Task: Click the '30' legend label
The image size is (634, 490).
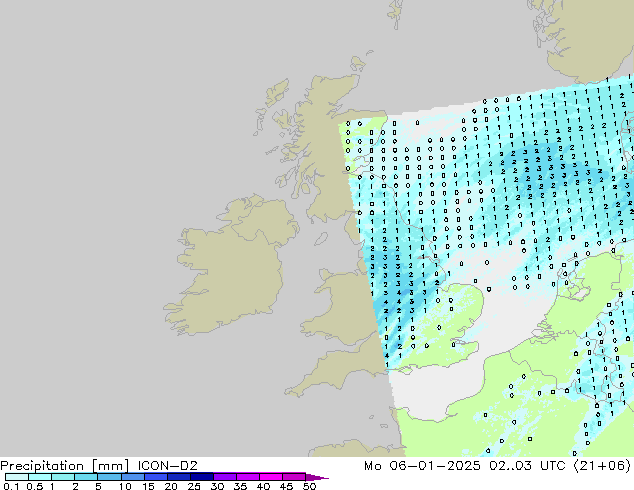Action: (x=217, y=486)
